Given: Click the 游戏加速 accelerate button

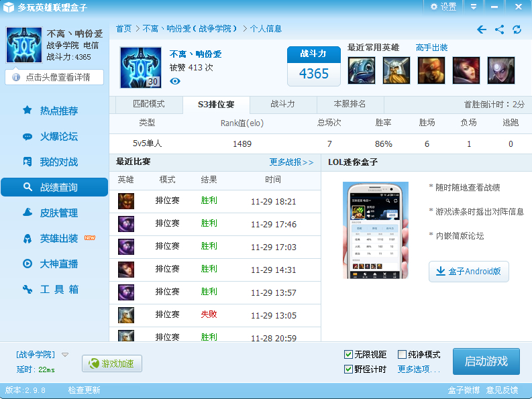Looking at the screenshot, I should [x=112, y=363].
